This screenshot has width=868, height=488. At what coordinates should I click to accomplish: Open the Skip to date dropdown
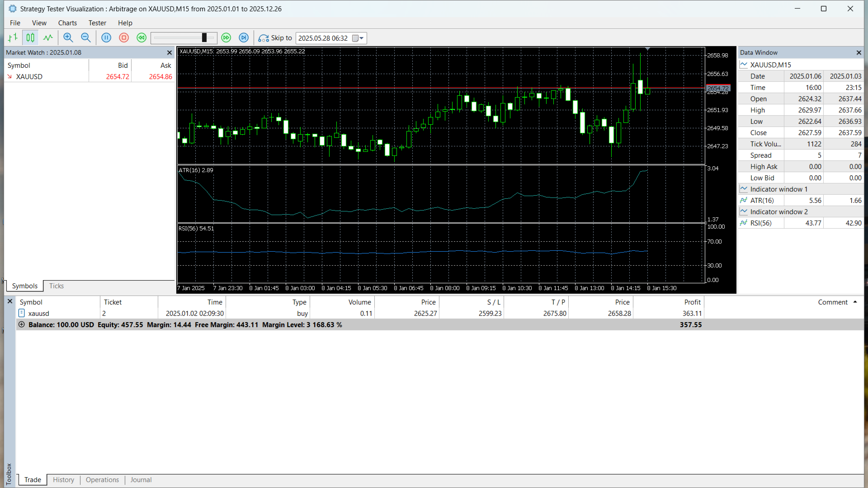pos(361,38)
